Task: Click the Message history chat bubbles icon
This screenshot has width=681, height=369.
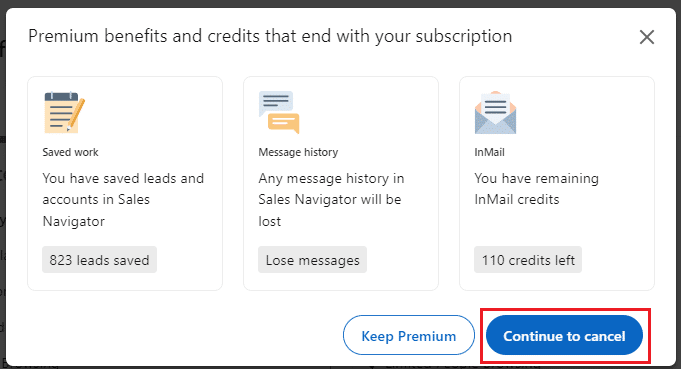Action: [x=279, y=112]
